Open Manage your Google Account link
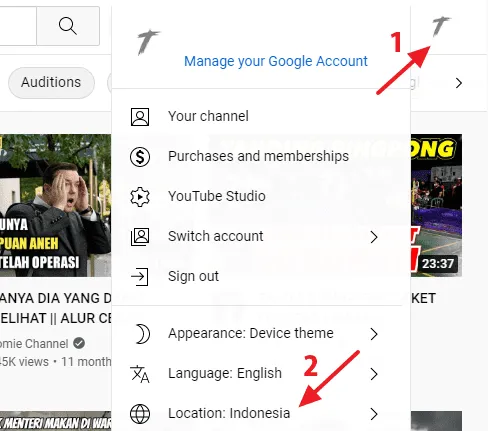488x431 pixels. coord(276,61)
